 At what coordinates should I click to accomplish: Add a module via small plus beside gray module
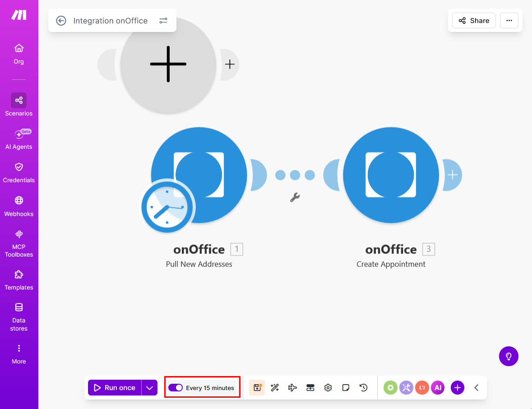[230, 64]
